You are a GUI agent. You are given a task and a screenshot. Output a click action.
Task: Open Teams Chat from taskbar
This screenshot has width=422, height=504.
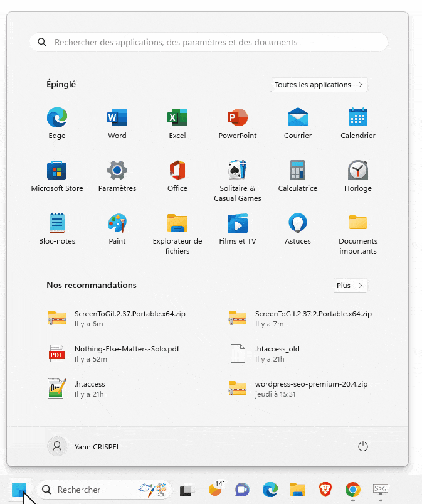(x=242, y=490)
